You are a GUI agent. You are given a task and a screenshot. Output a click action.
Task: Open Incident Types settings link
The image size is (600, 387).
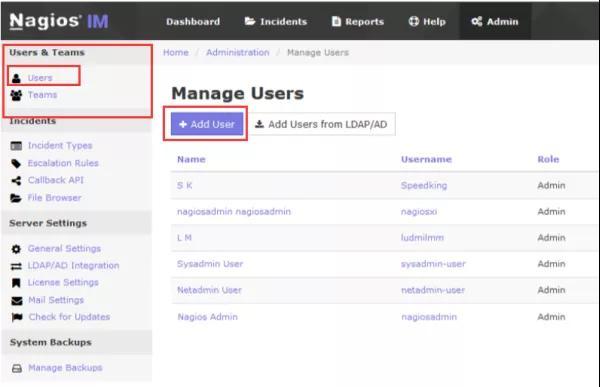pos(60,145)
